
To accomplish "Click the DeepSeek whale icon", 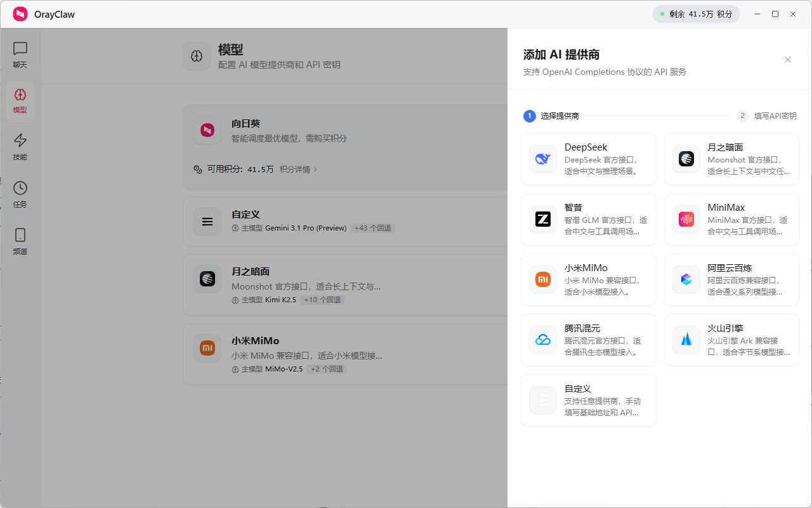I will [543, 159].
